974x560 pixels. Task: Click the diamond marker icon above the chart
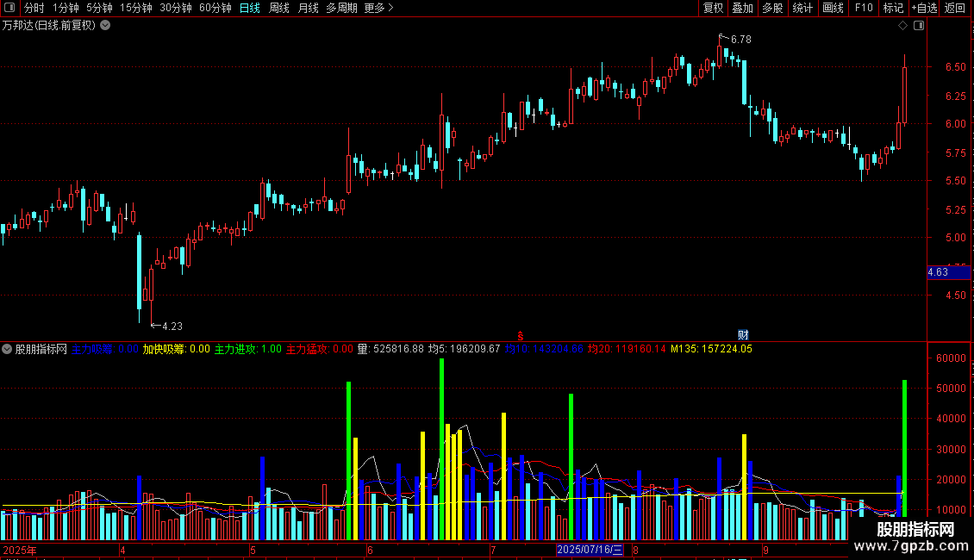(x=903, y=26)
